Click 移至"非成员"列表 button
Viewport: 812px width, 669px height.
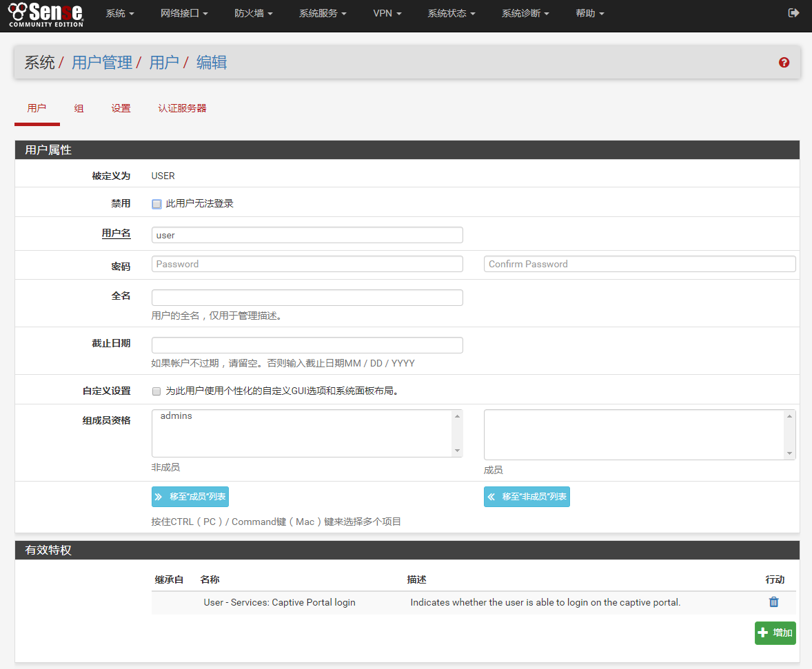(527, 496)
